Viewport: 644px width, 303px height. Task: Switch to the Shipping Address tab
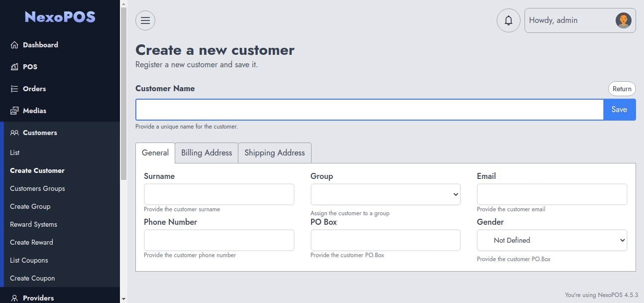[274, 153]
